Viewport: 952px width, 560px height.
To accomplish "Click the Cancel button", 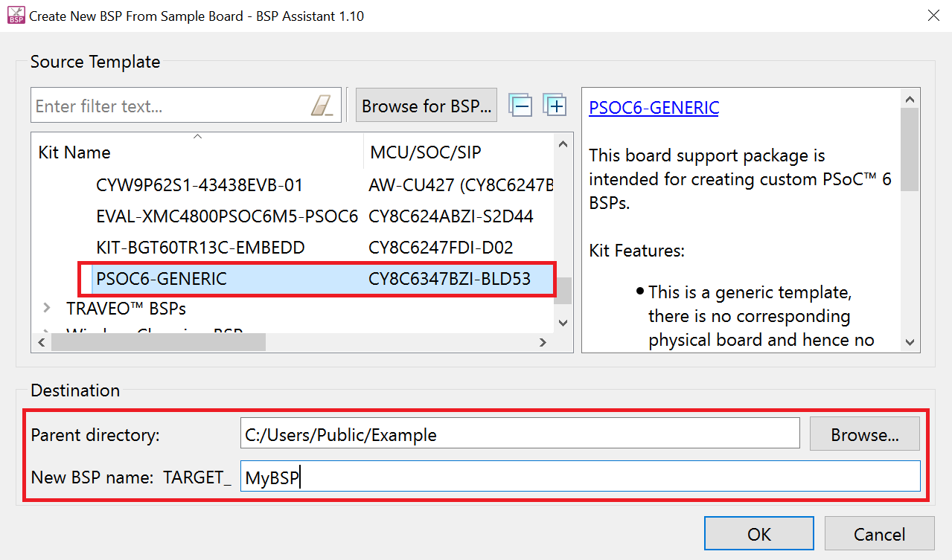I will [x=879, y=535].
